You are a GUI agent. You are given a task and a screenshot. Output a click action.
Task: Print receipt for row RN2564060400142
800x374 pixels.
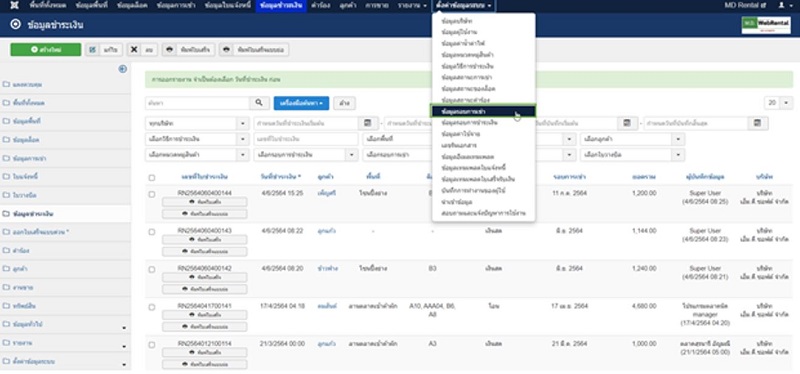pyautogui.click(x=205, y=277)
